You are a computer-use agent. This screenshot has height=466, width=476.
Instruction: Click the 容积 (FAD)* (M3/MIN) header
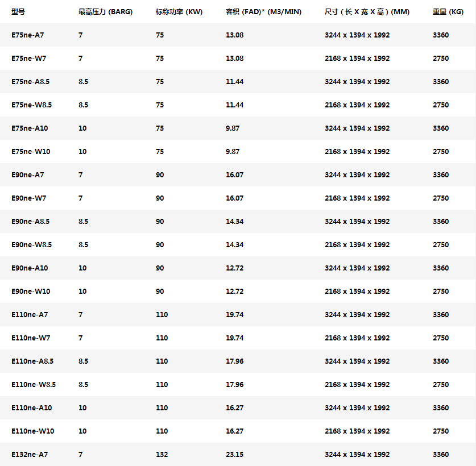tap(263, 12)
